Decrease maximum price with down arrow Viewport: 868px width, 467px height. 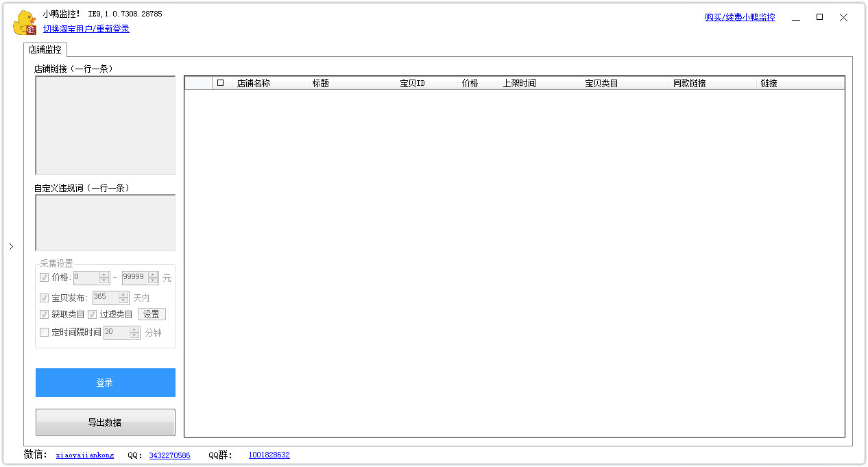tap(153, 281)
